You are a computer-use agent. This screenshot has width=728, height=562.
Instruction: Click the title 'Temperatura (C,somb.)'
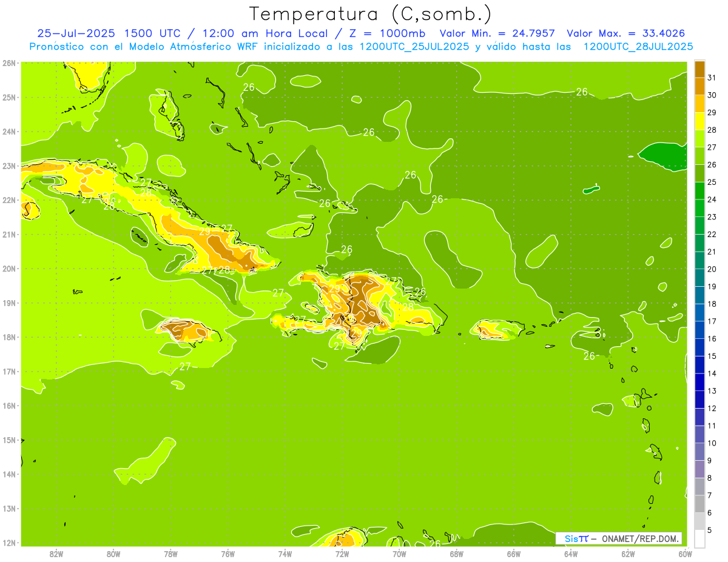[x=370, y=14]
